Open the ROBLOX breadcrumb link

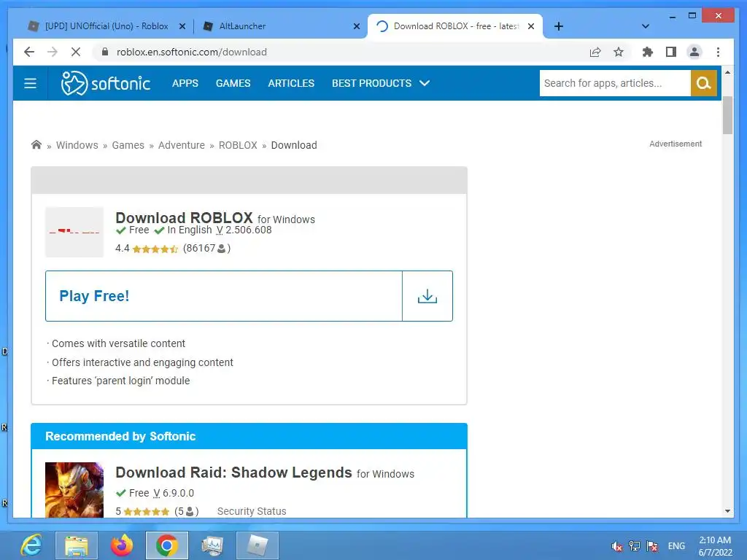click(238, 145)
